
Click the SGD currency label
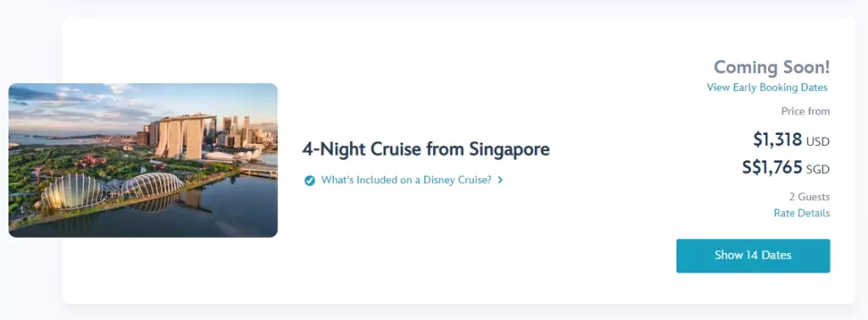[x=818, y=169]
